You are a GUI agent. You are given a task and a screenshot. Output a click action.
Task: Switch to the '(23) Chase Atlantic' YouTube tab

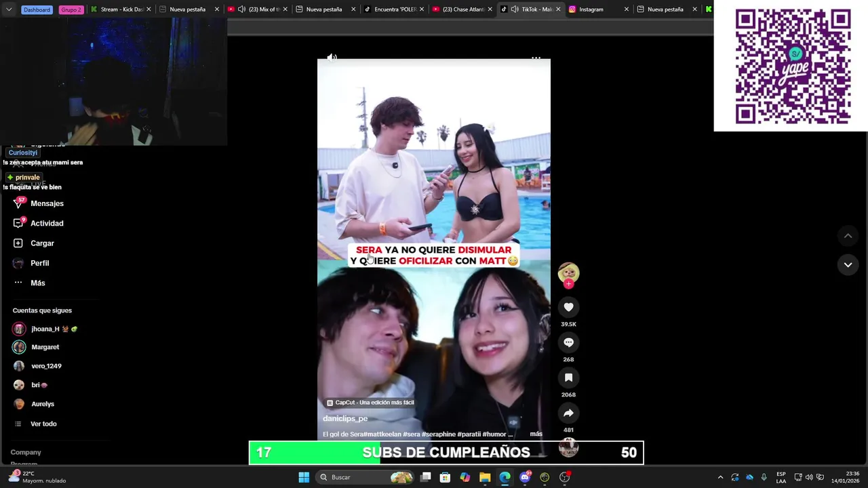pyautogui.click(x=463, y=9)
